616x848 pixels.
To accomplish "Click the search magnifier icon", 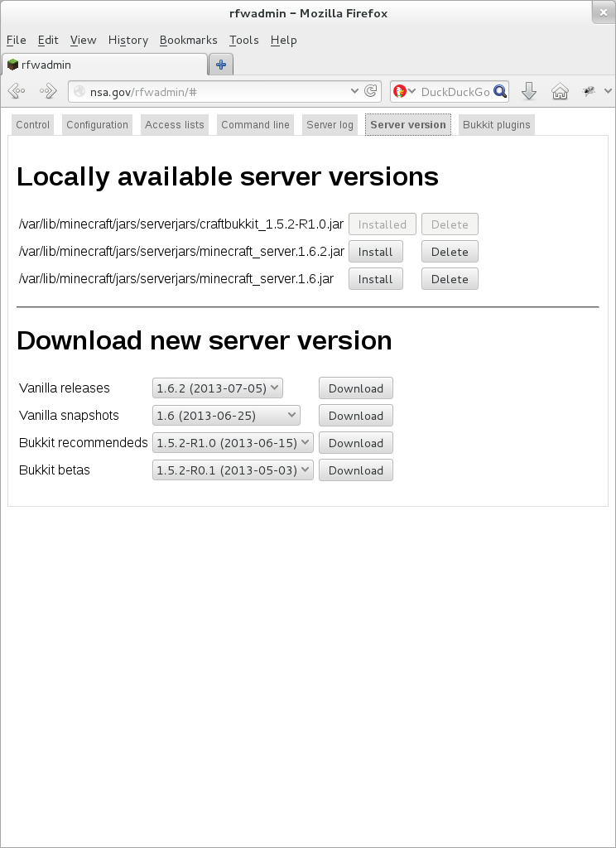I will (x=500, y=91).
